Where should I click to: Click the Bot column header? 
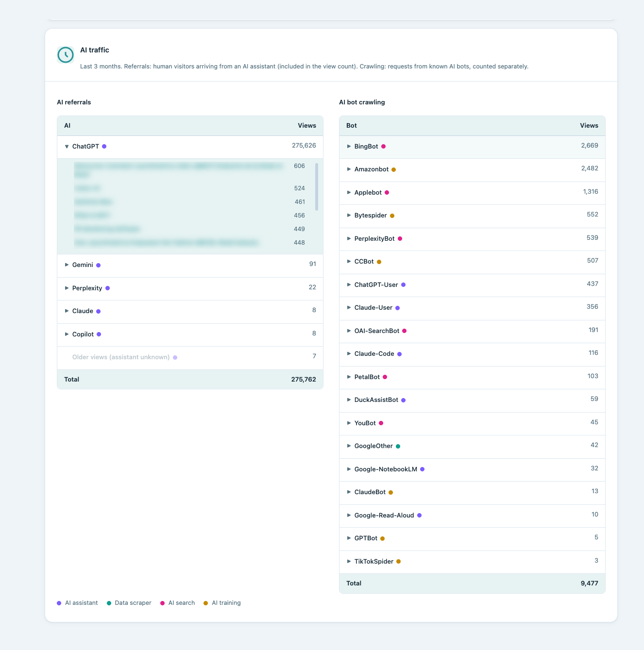352,126
